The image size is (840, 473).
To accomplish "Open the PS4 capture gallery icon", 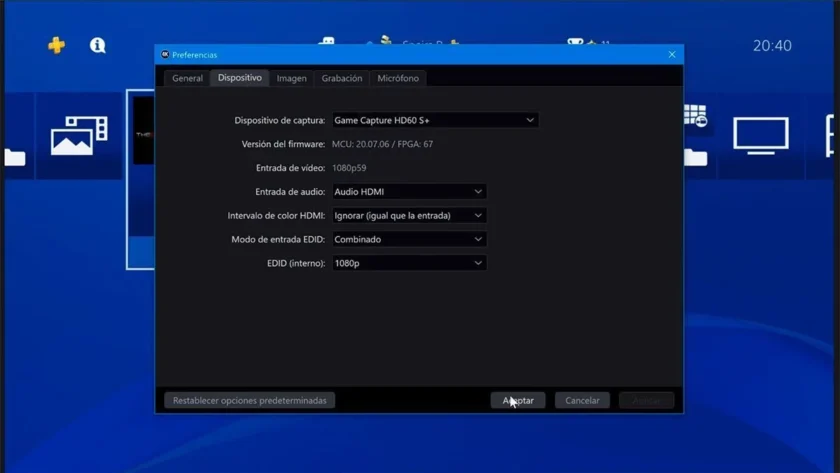I will [x=79, y=136].
